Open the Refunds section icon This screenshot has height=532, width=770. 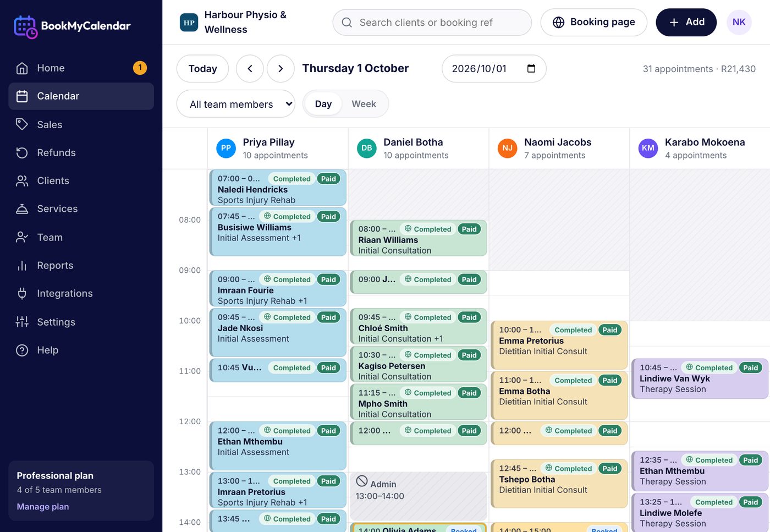[22, 152]
